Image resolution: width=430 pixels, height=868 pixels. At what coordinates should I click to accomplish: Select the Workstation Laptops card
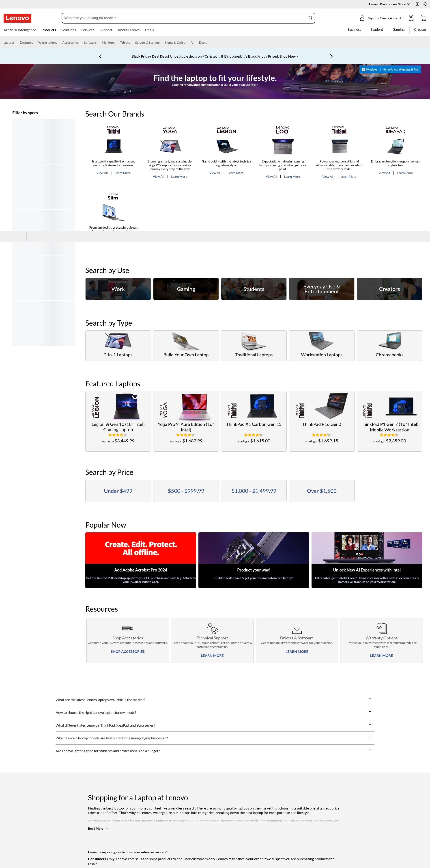click(322, 345)
